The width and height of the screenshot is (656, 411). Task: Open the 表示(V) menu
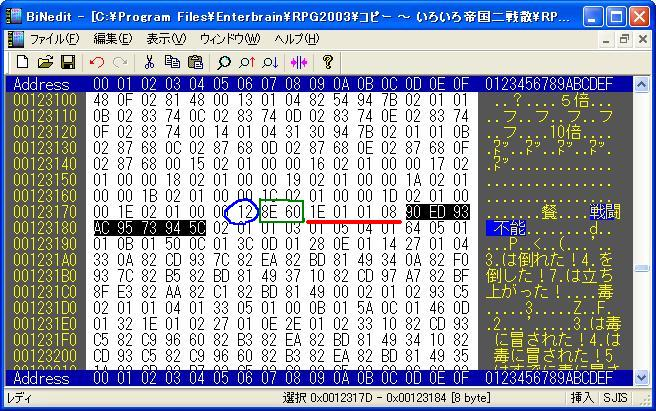(166, 39)
